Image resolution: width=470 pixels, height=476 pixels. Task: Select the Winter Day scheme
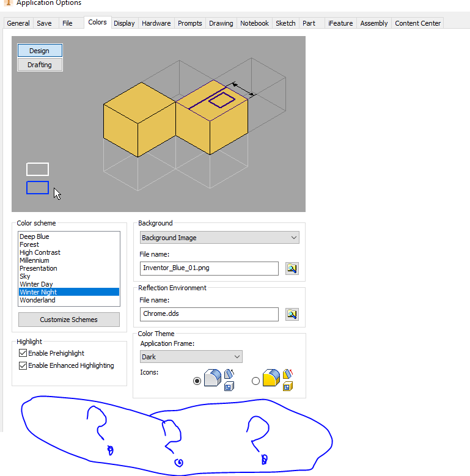pos(69,284)
